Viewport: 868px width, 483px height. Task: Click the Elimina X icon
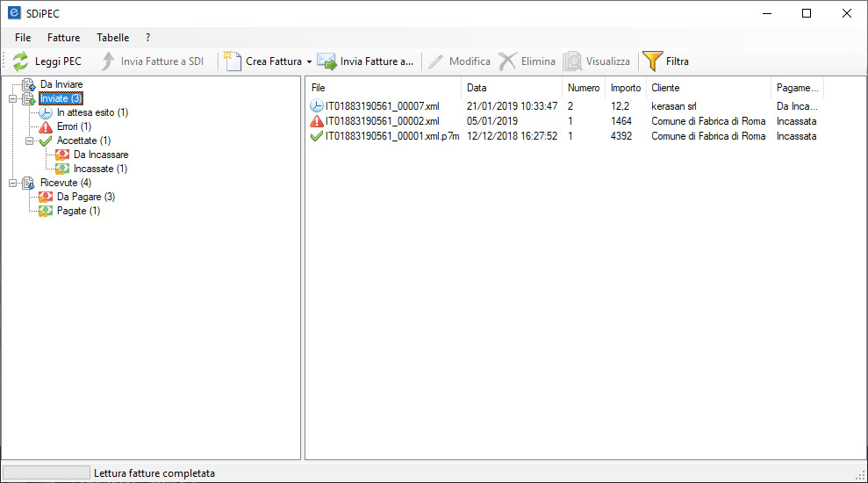point(507,61)
